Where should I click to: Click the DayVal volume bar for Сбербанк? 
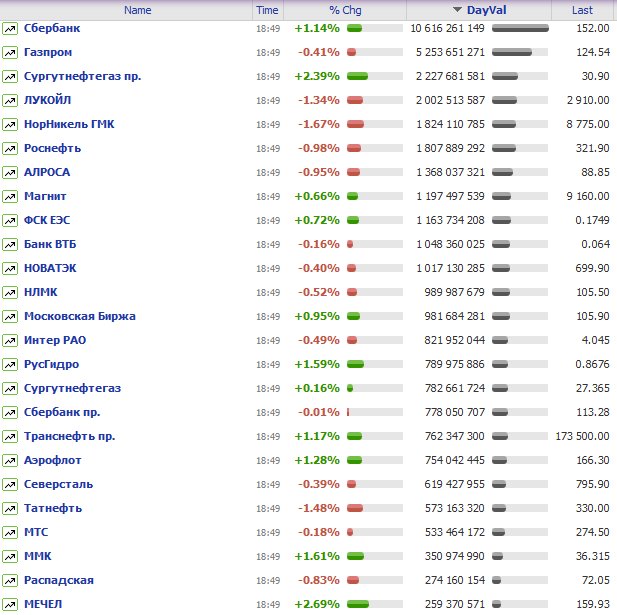520,28
